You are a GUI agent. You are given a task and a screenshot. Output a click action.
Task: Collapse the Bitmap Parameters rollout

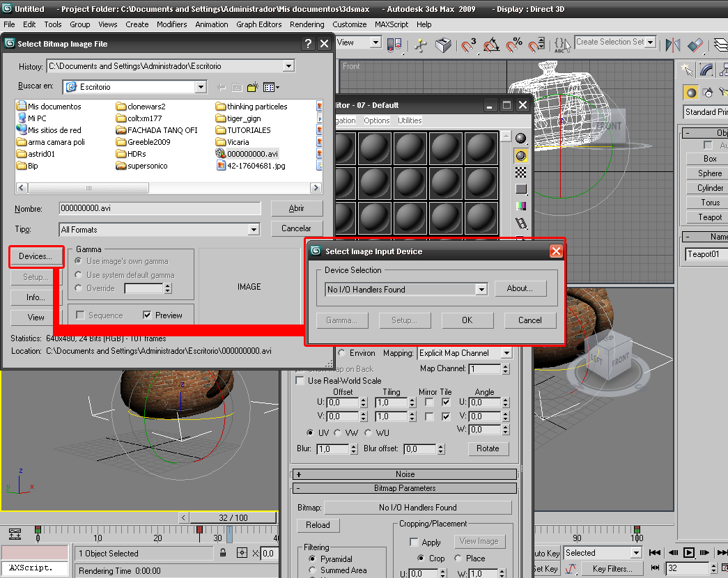405,488
